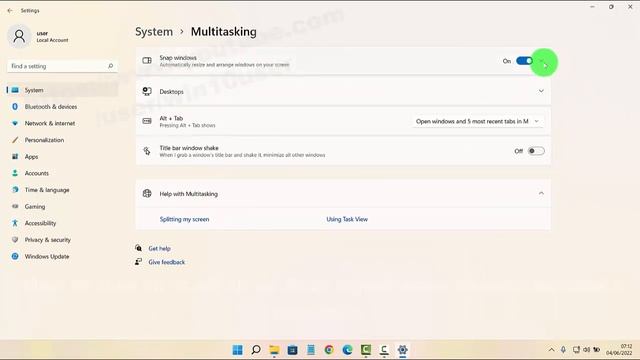Focus the Find a setting search box
The height and width of the screenshot is (360, 640).
tap(62, 66)
